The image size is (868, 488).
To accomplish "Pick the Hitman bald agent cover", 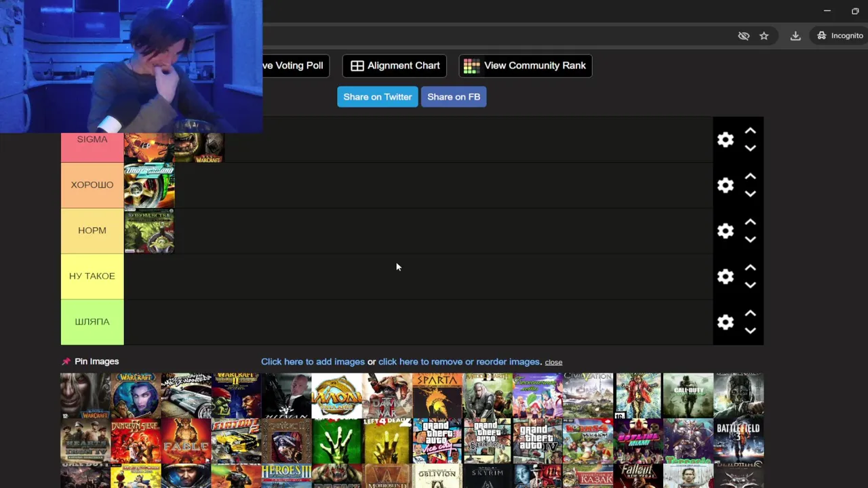I will 286,395.
